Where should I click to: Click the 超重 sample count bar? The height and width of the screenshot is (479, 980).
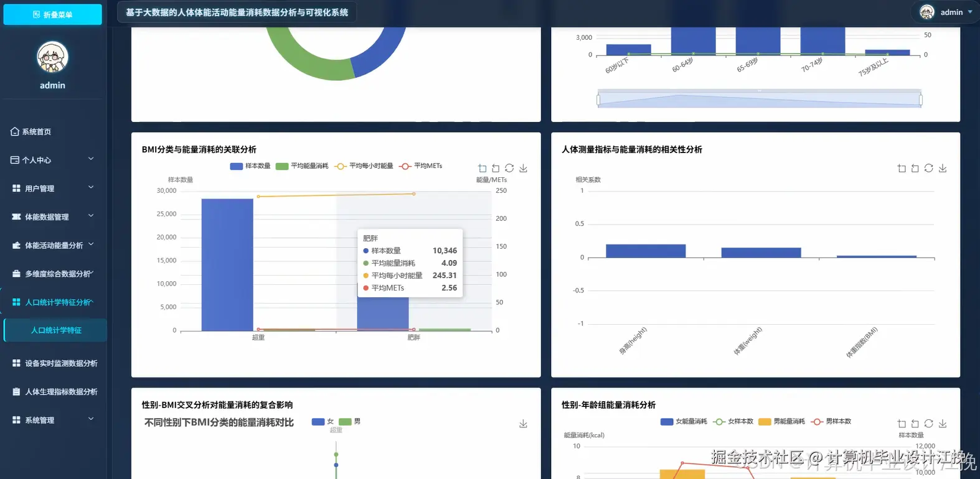pos(227,264)
